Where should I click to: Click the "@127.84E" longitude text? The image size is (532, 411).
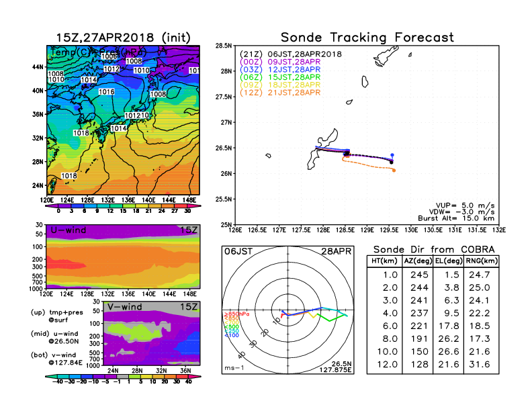(x=65, y=363)
